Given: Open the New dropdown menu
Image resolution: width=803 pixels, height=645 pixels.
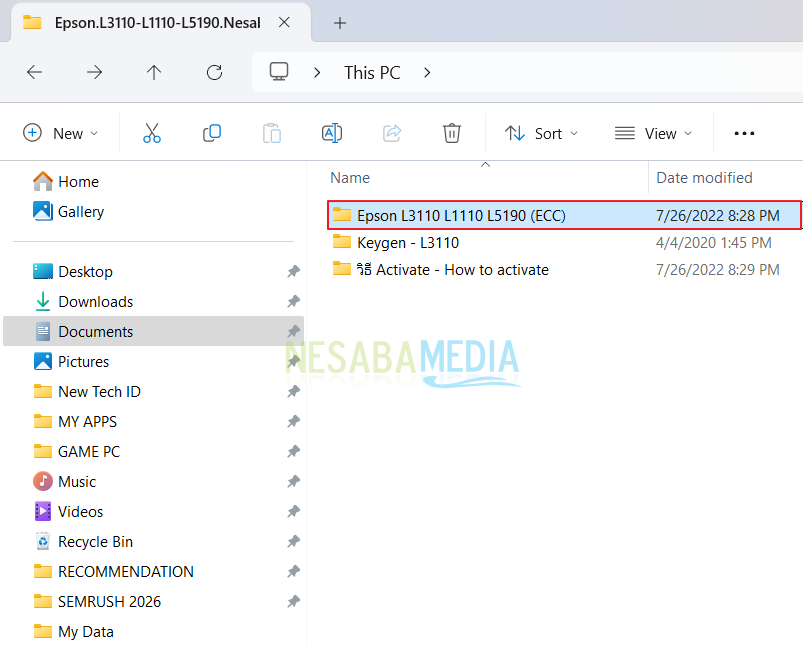Looking at the screenshot, I should (x=61, y=133).
